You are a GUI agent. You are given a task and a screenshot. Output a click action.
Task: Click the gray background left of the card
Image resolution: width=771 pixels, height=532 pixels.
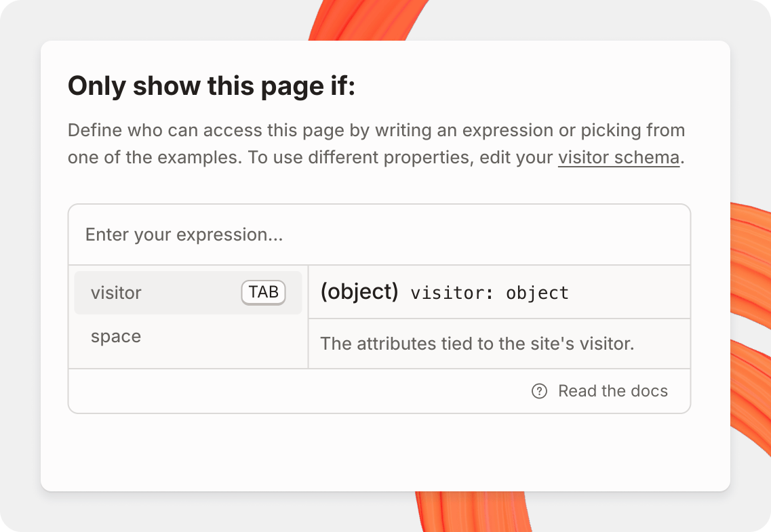coord(20,271)
